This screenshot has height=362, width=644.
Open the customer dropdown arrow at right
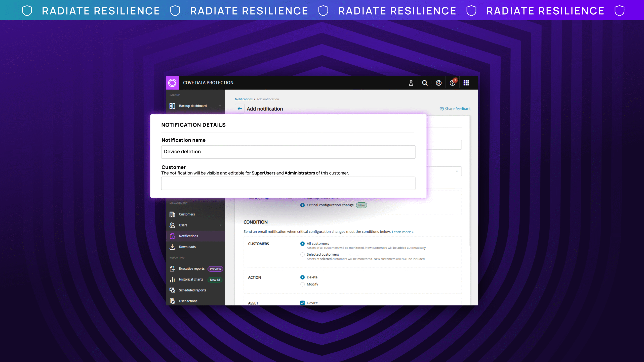coord(457,171)
